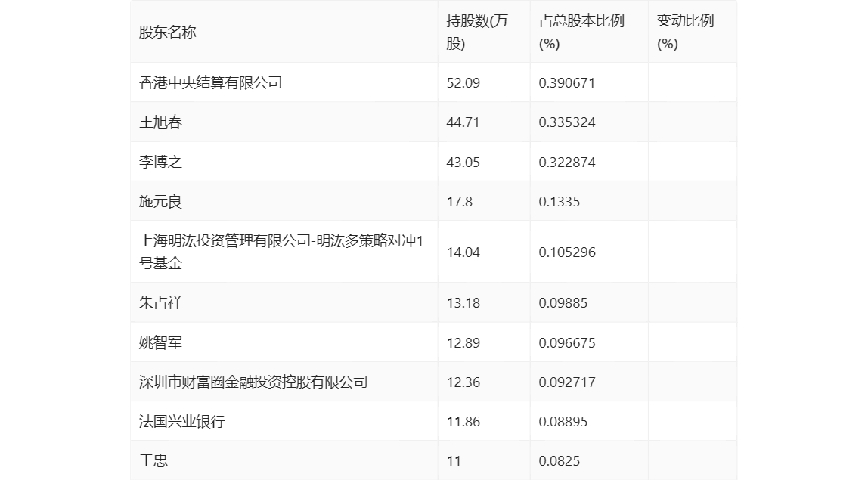Click shareholder 香港中央结算有限公司
This screenshot has height=480, width=868.
pyautogui.click(x=210, y=82)
